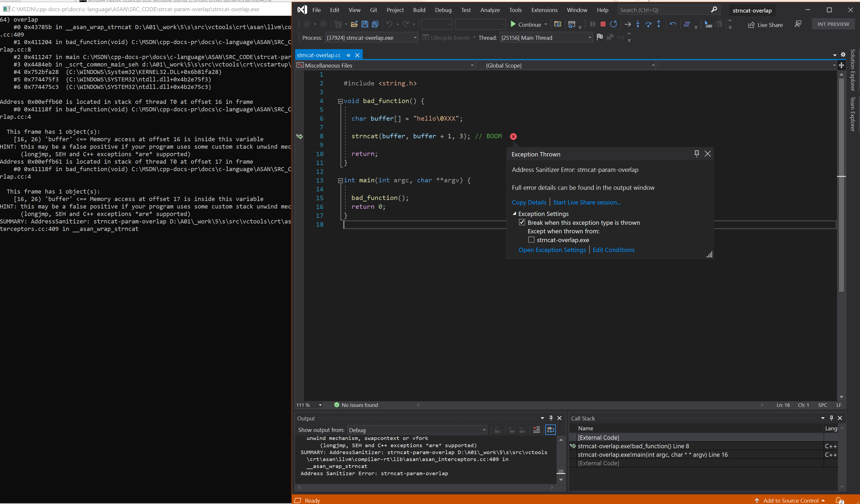The height and width of the screenshot is (504, 860).
Task: Click the Step Over debug icon
Action: 646,24
